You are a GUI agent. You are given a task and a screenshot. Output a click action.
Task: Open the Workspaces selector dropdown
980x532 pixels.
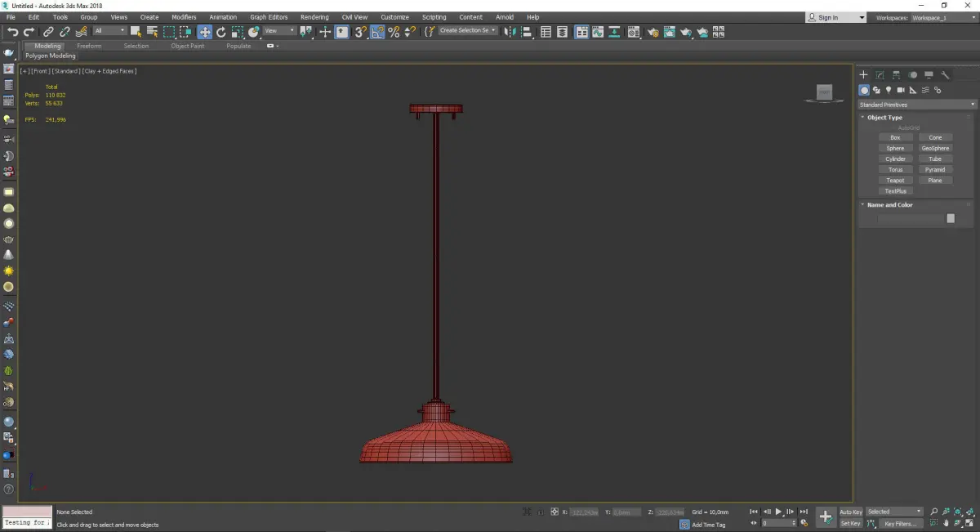click(x=942, y=17)
